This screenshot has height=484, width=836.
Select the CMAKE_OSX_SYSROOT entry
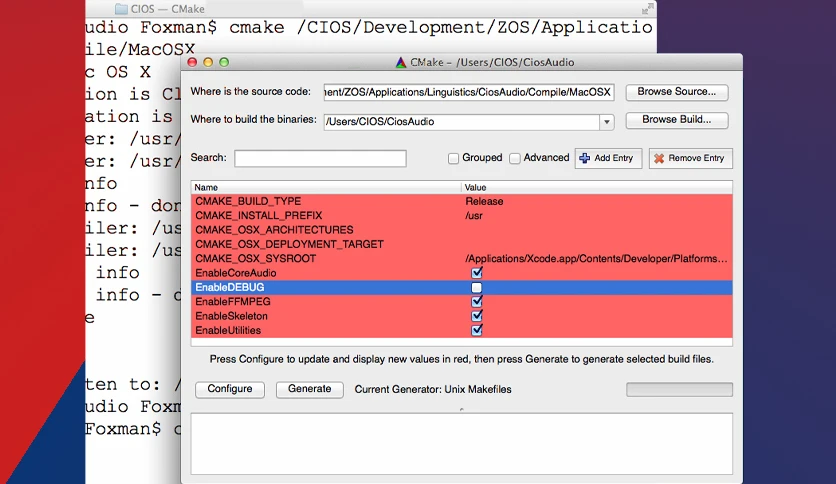[255, 259]
